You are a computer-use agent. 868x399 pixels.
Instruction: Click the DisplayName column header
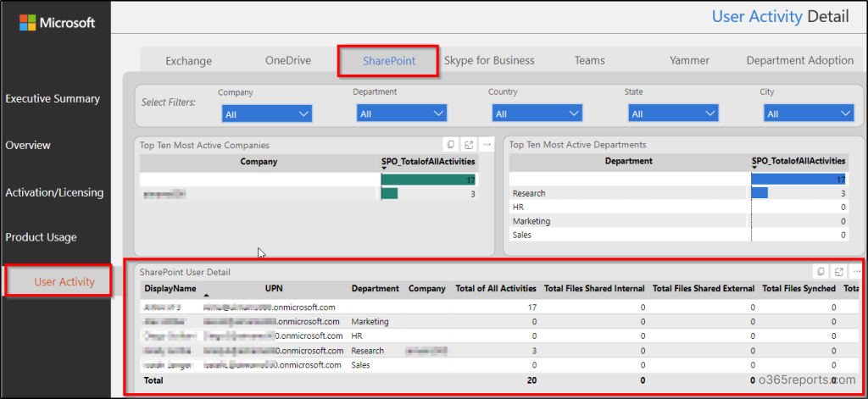point(170,288)
